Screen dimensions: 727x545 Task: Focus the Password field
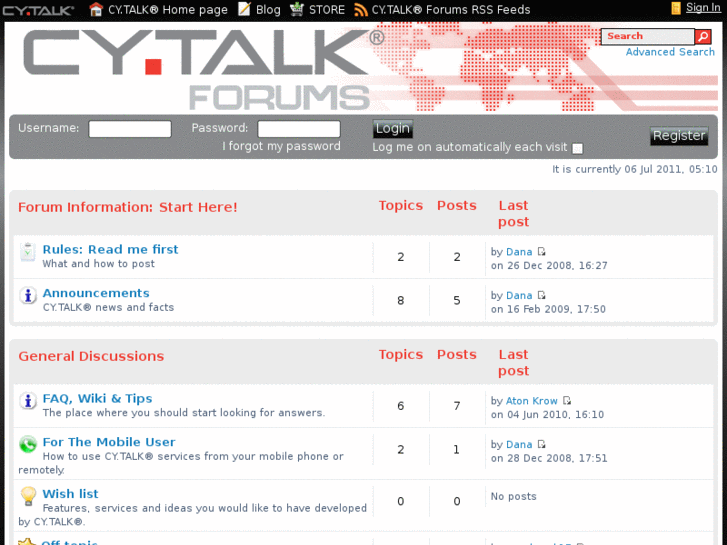click(x=299, y=129)
